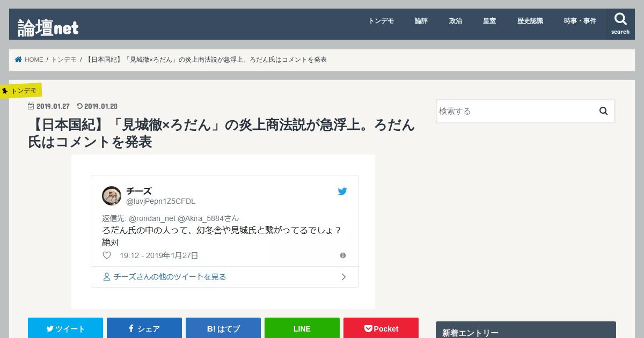
Task: Click the HOME breadcrumb link
Action: pos(34,60)
